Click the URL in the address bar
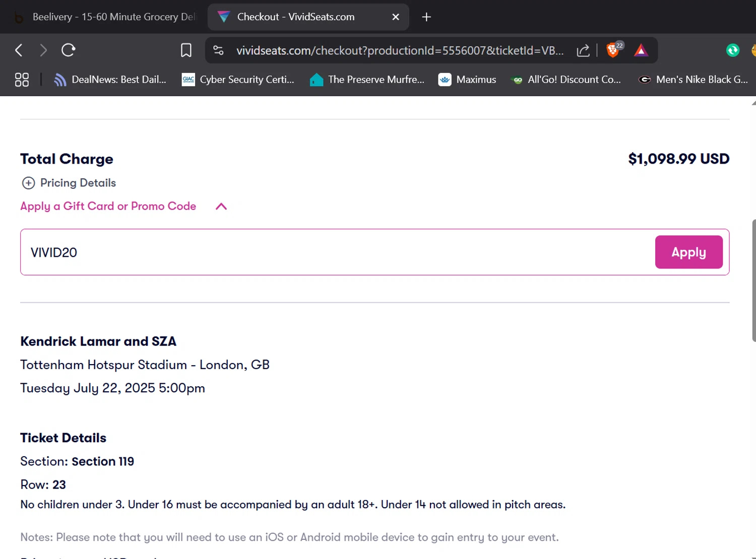This screenshot has width=756, height=559. click(400, 50)
